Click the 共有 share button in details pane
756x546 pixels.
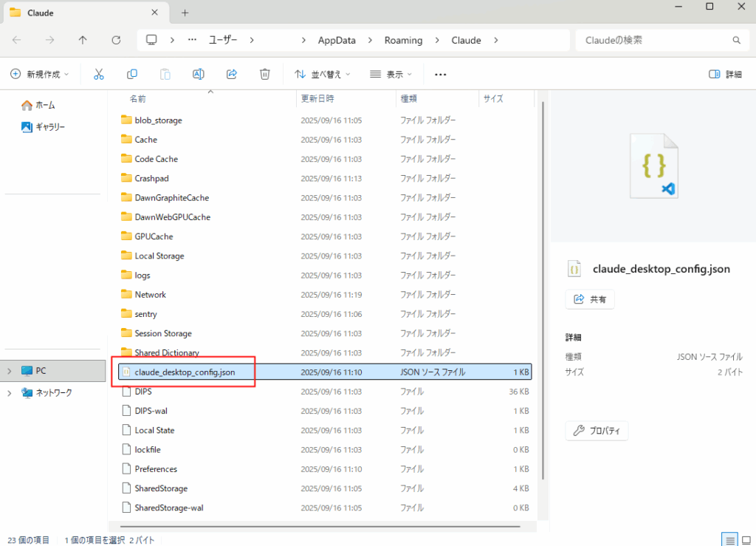click(x=590, y=299)
